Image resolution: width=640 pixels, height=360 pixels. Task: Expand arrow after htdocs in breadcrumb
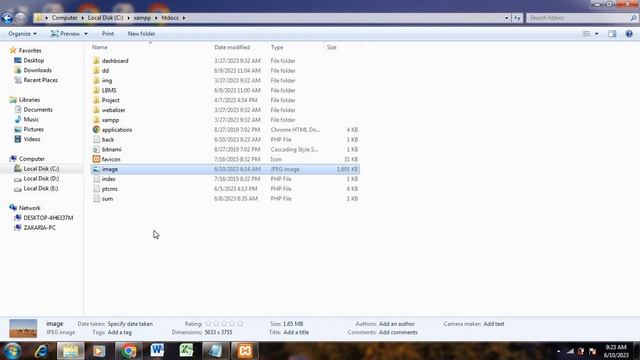pyautogui.click(x=184, y=18)
